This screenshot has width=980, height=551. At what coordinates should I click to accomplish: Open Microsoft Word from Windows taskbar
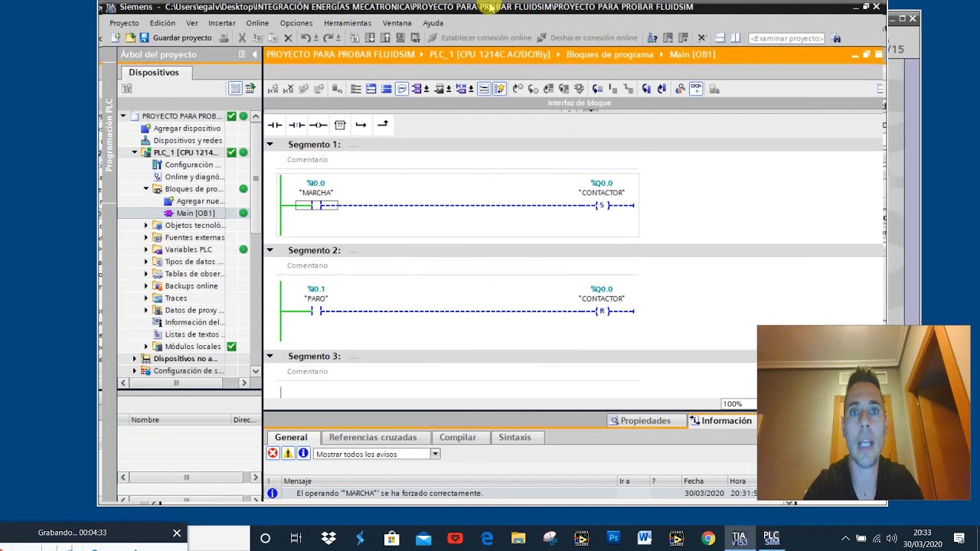[x=645, y=539]
